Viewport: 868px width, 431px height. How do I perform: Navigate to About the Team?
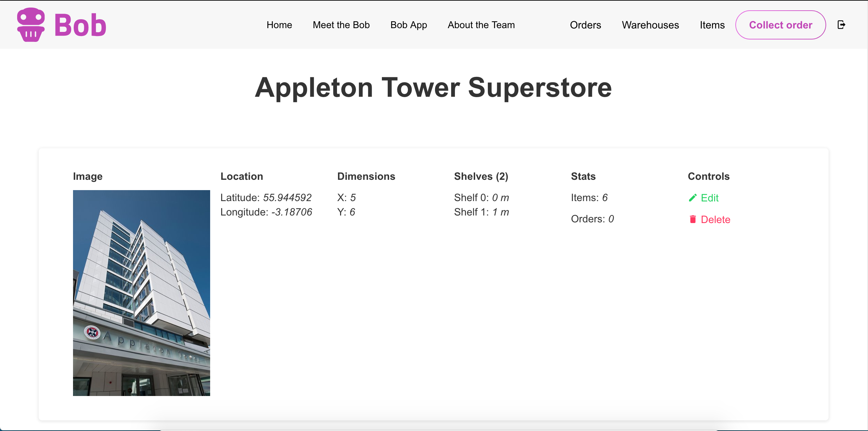pyautogui.click(x=481, y=25)
